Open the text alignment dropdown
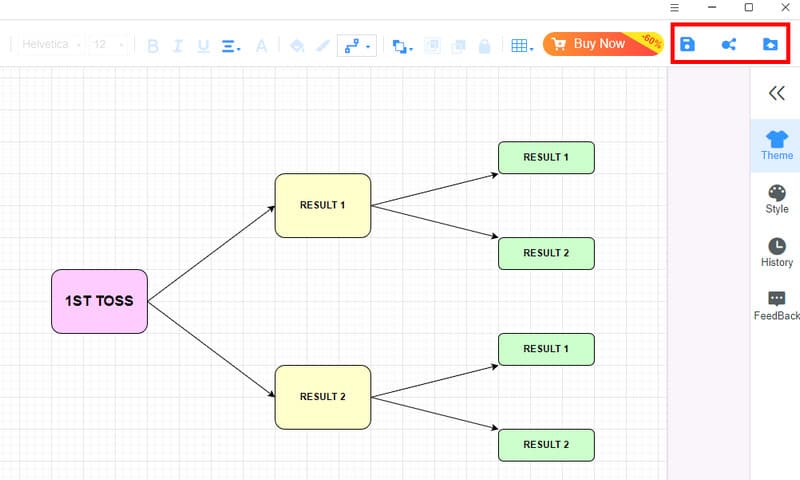 click(231, 46)
